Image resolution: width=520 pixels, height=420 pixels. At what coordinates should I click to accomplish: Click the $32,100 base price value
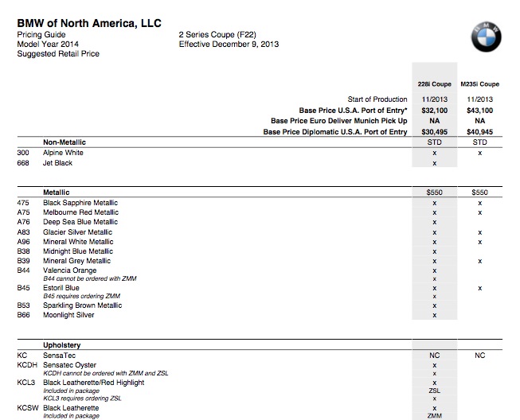tap(435, 111)
